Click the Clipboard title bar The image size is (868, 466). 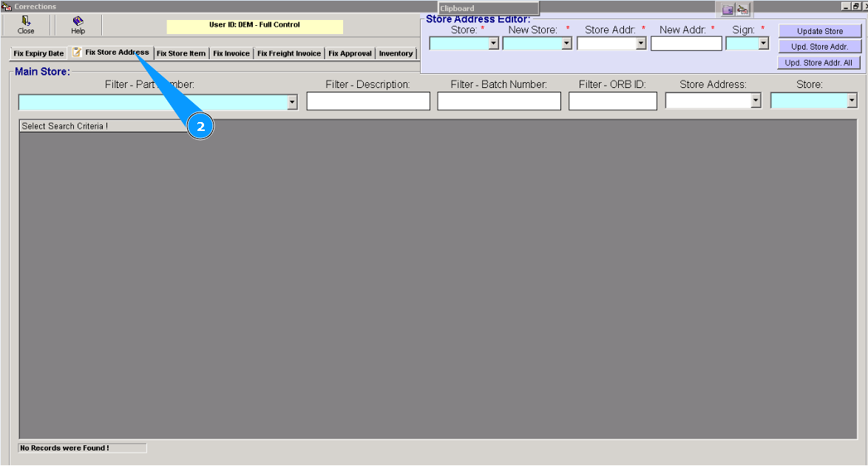(488, 8)
